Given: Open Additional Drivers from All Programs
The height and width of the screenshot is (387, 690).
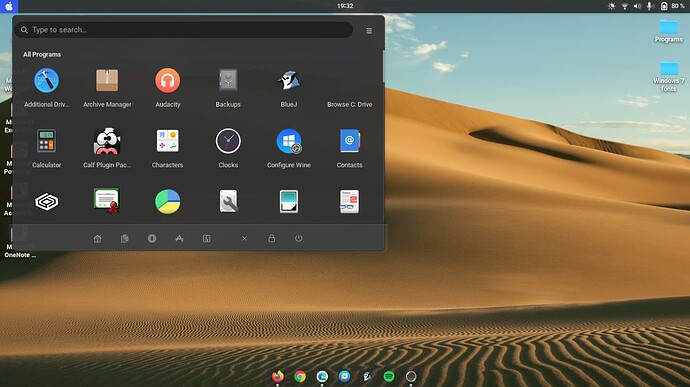Looking at the screenshot, I should coord(46,88).
